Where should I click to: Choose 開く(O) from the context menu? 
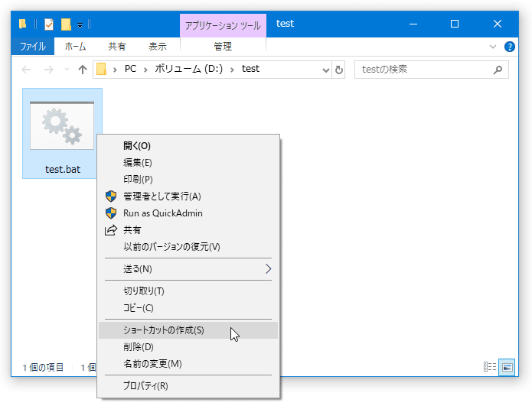pos(188,146)
